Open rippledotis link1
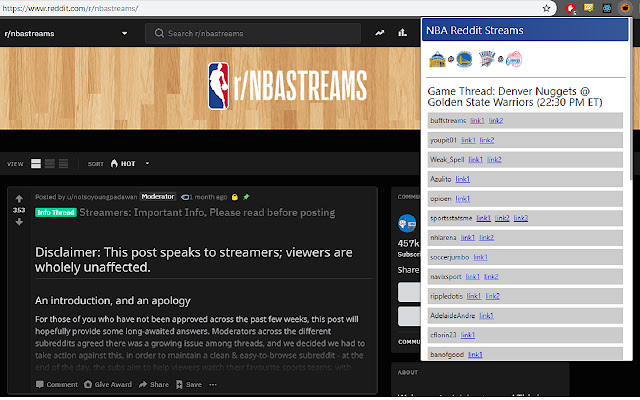Image resolution: width=640 pixels, height=400 pixels. (x=473, y=296)
